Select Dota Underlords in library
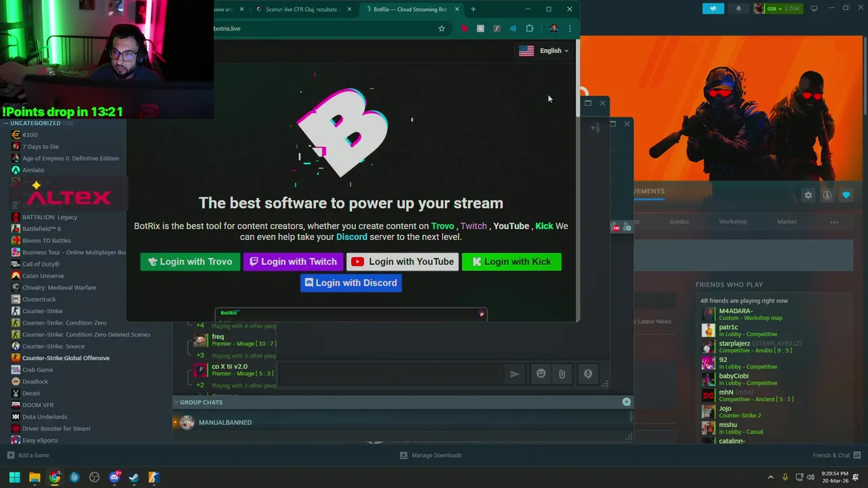Viewport: 868px width, 488px height. click(45, 417)
